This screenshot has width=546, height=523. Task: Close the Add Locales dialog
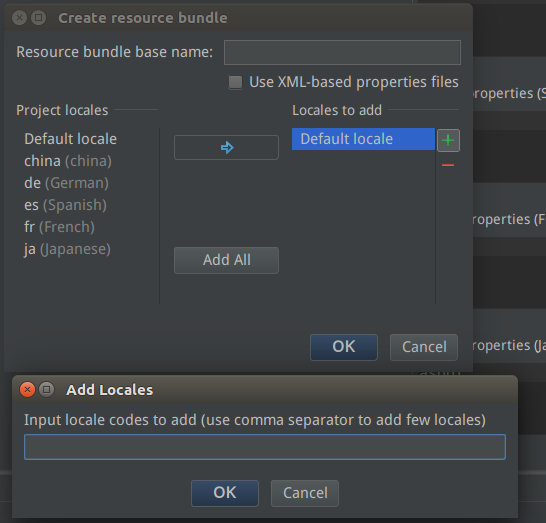(28, 389)
